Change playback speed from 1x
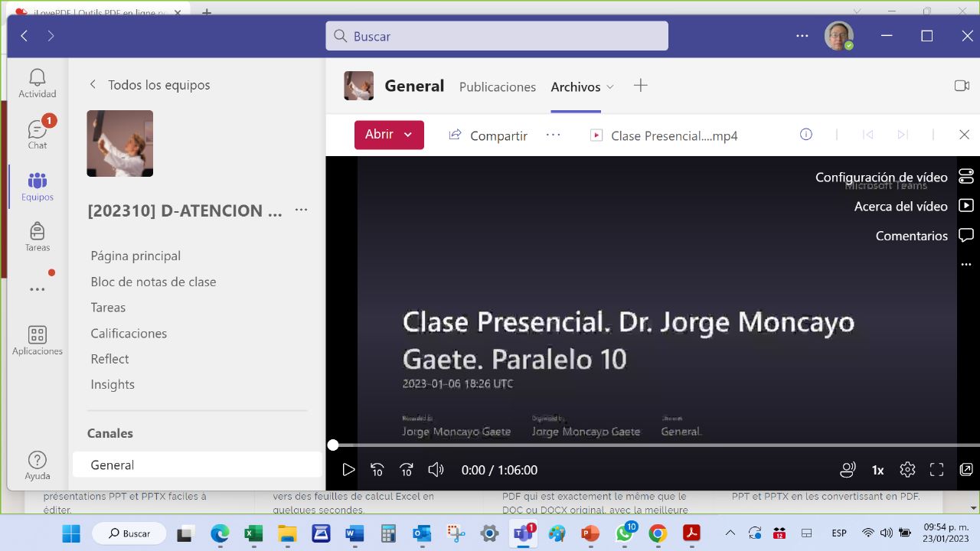 [x=877, y=470]
